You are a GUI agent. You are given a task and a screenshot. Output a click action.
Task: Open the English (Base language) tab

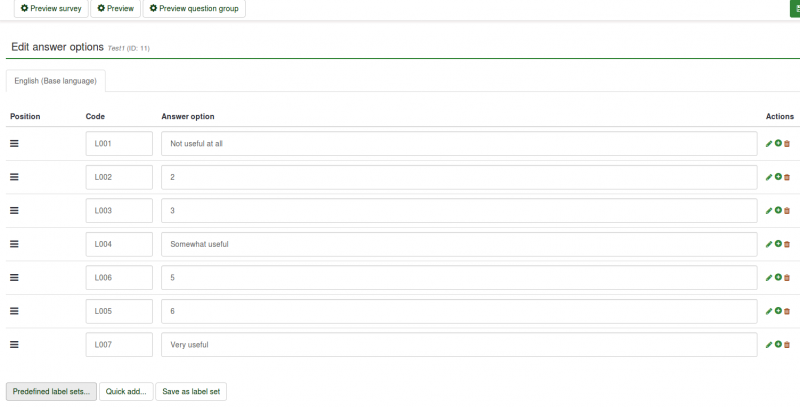(x=56, y=80)
